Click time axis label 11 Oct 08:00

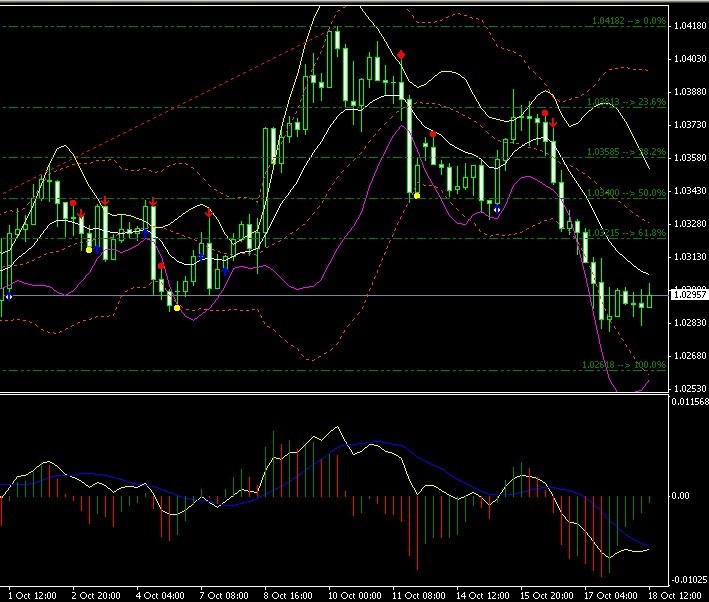pyautogui.click(x=419, y=596)
